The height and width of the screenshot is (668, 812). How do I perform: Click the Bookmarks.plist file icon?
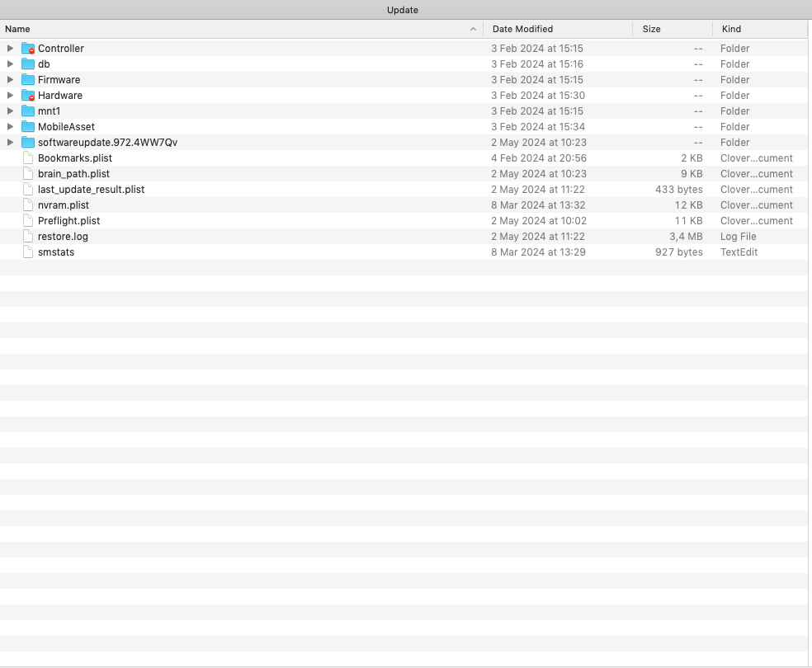28,158
